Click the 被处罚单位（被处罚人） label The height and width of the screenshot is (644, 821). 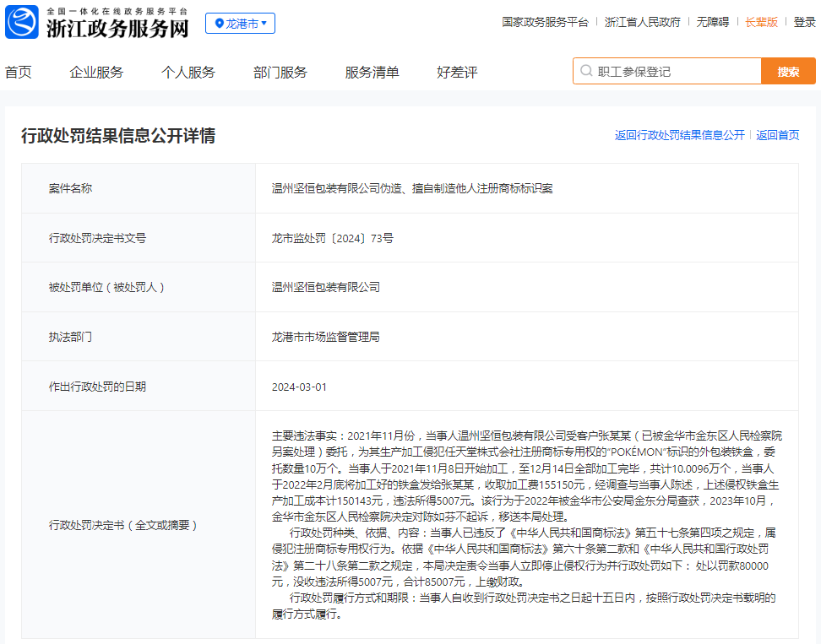106,287
